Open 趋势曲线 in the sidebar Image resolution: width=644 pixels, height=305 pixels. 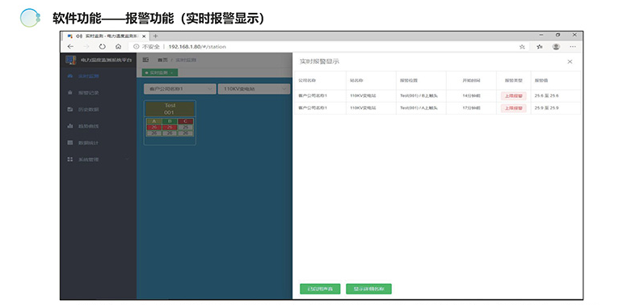pyautogui.click(x=89, y=126)
